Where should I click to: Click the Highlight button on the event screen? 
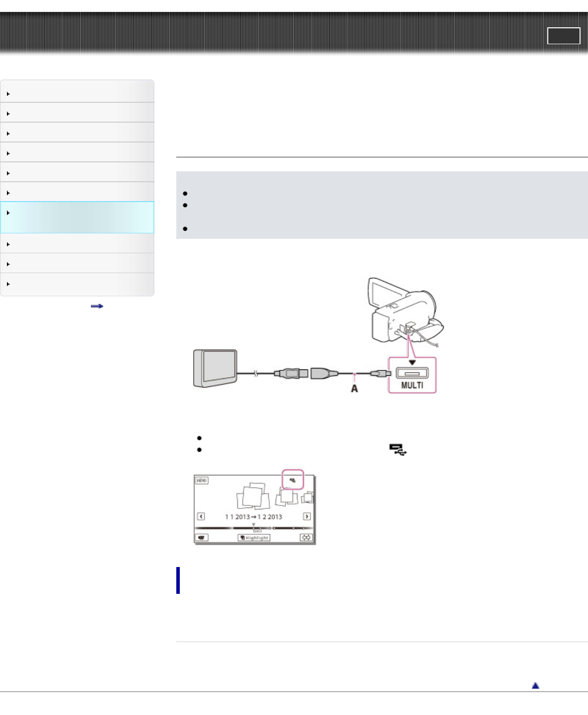pos(254,538)
